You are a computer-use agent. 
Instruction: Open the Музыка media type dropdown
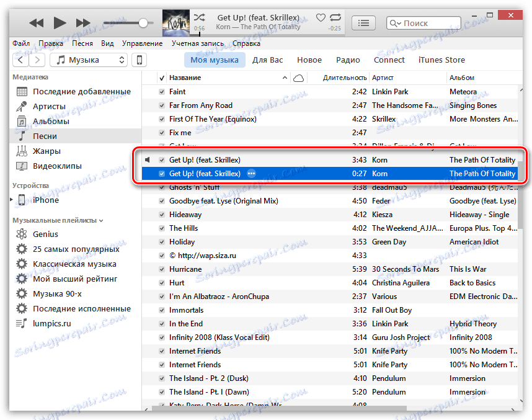89,60
